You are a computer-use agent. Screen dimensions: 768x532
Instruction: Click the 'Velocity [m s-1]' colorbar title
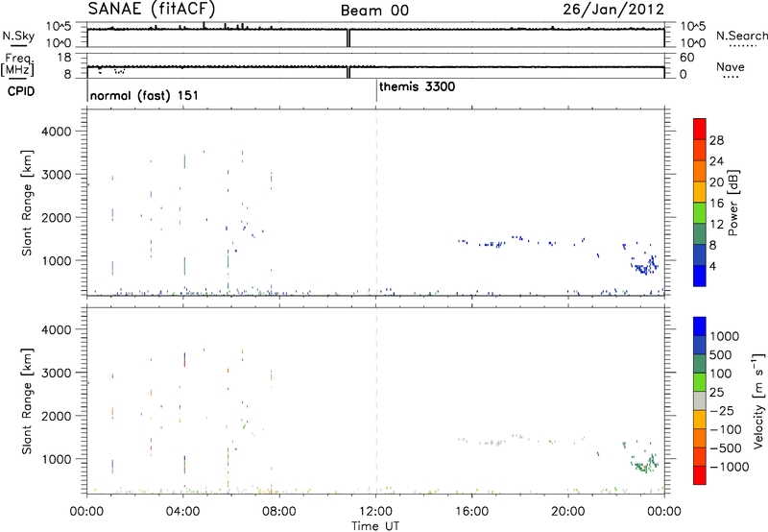click(758, 400)
